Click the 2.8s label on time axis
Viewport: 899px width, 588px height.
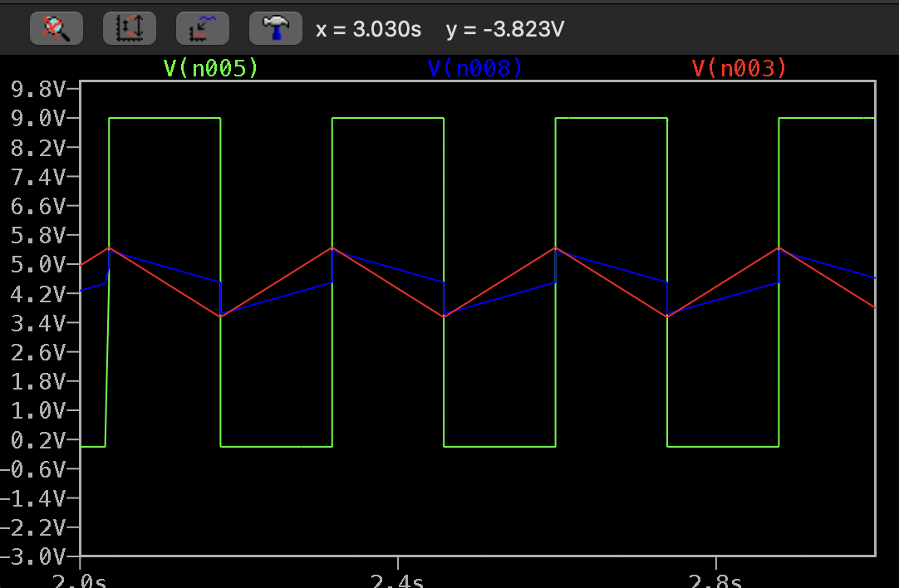(x=716, y=579)
